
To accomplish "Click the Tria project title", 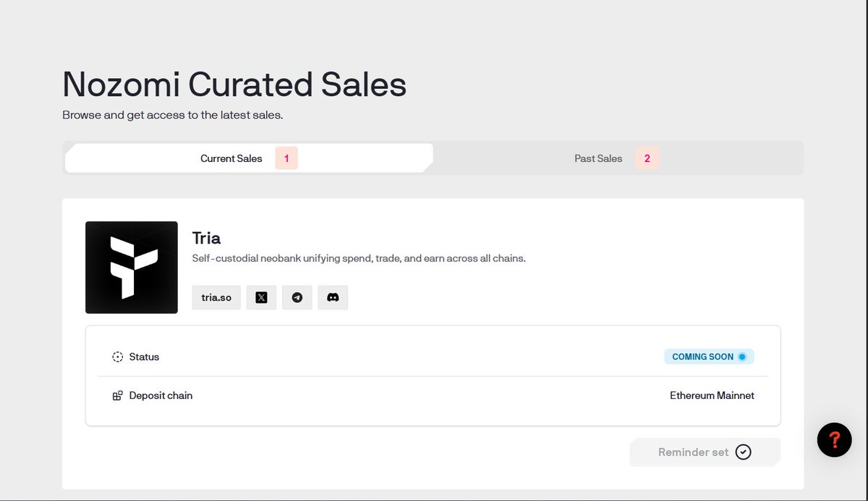I will tap(207, 238).
